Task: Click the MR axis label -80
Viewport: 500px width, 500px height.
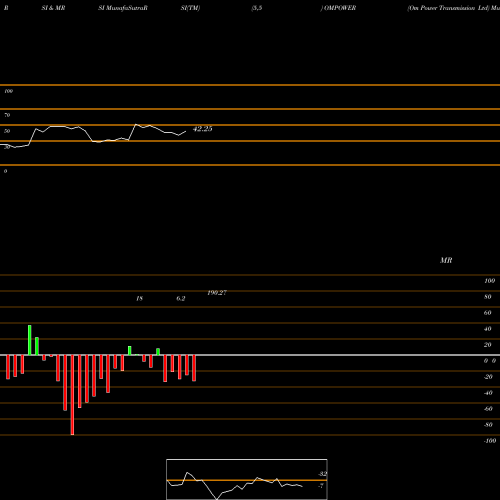Action: 488,425
